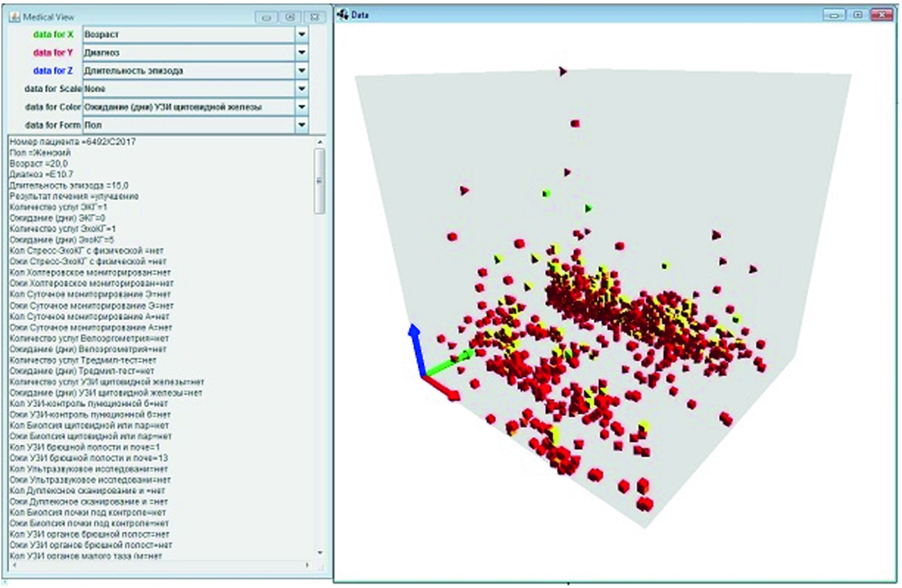Screen dimensions: 902x588
Task: Maximize the Data window
Action: click(x=858, y=15)
